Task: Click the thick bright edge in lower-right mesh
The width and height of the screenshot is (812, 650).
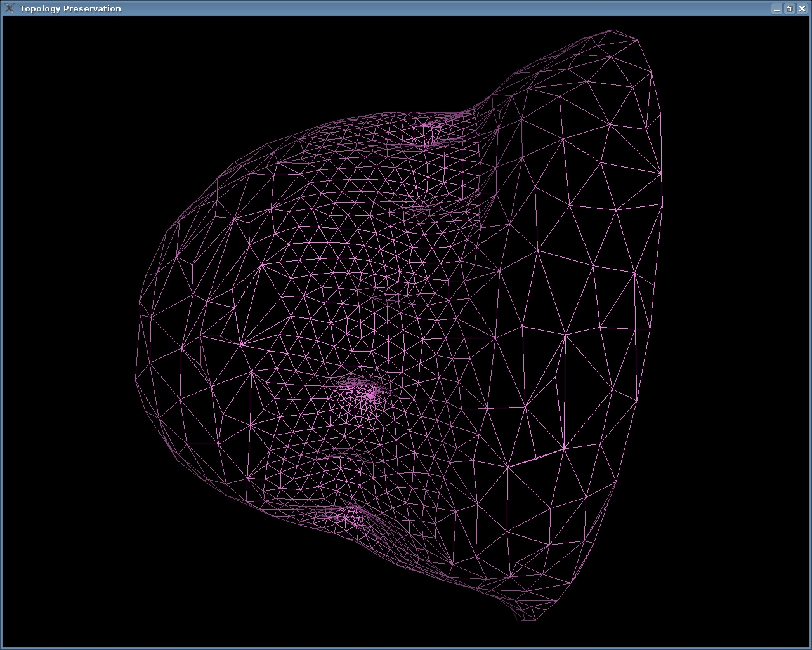Action: coord(536,457)
